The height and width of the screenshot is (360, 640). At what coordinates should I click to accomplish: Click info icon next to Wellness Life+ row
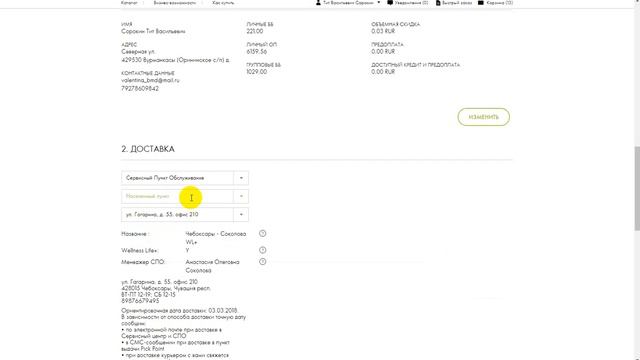point(262,250)
